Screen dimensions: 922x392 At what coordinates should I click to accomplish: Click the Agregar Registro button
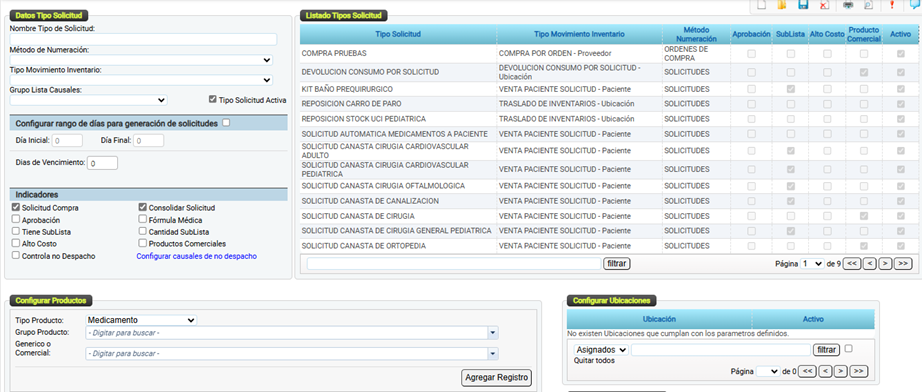tap(497, 377)
